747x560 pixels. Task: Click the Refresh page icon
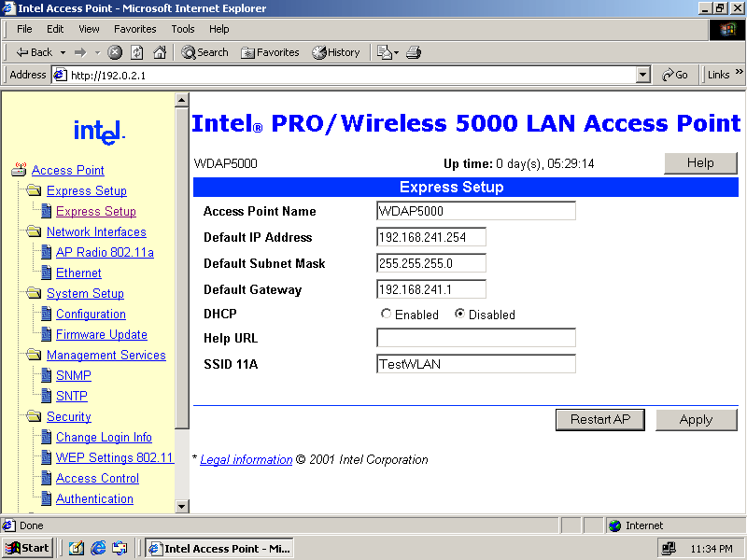point(137,52)
